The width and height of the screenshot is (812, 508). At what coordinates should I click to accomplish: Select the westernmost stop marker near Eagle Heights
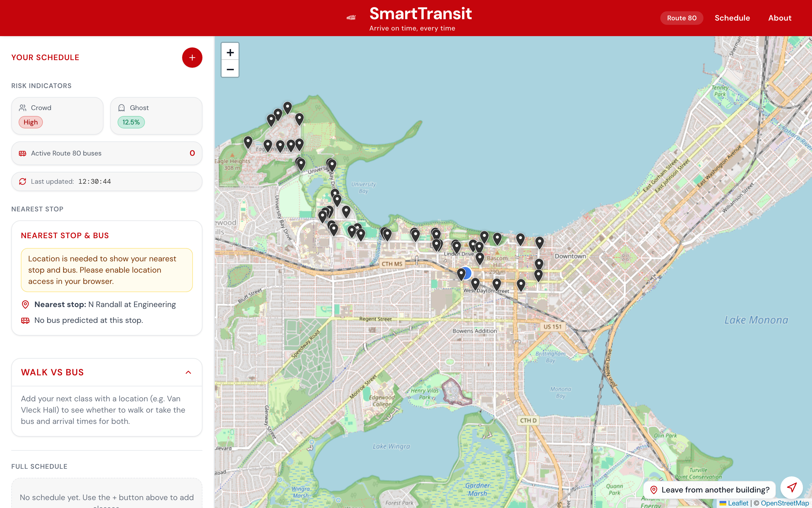[248, 143]
